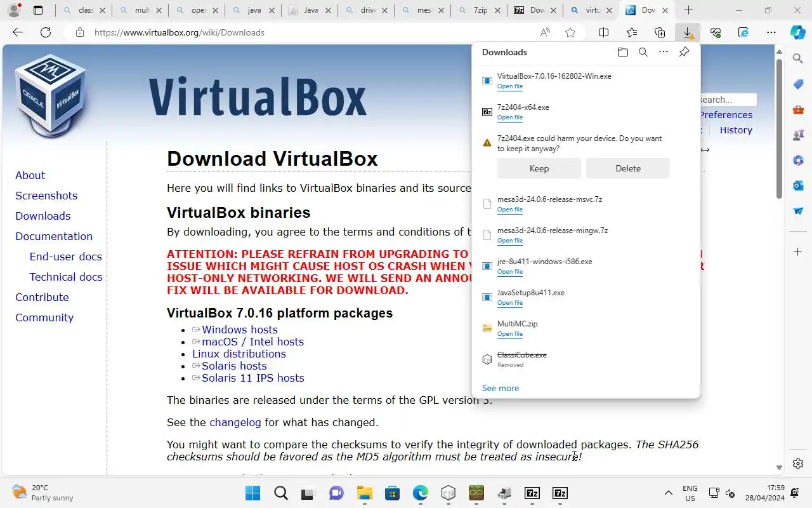Image resolution: width=812 pixels, height=508 pixels.
Task: Download VirtualBox for Windows hosts
Action: pyautogui.click(x=239, y=330)
